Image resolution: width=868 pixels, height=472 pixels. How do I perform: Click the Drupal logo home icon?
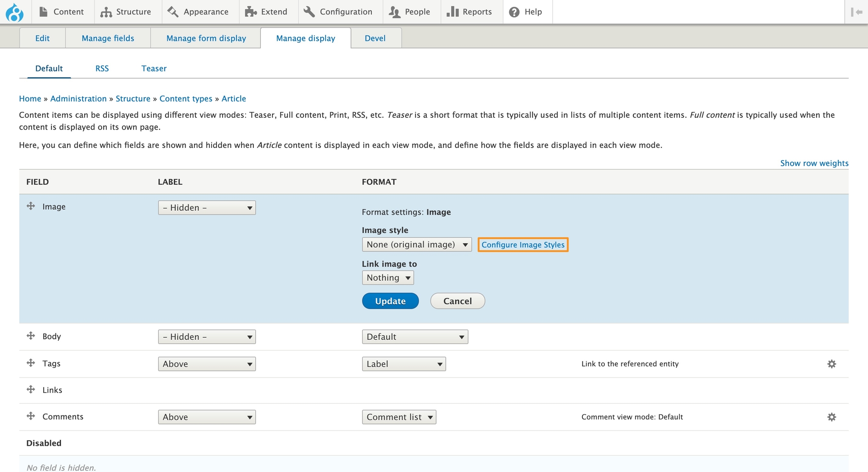click(14, 12)
